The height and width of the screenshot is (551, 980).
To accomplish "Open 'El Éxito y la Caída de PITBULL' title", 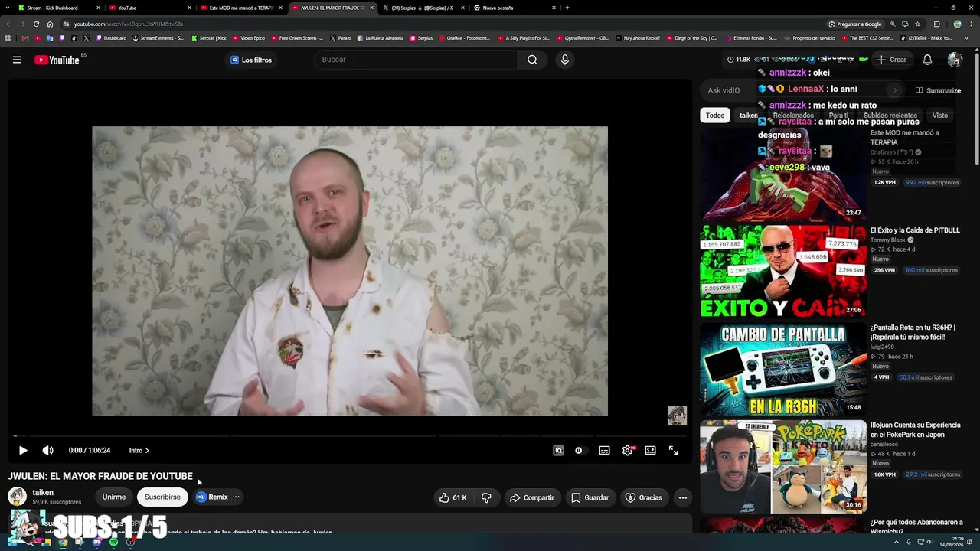I will tap(915, 230).
